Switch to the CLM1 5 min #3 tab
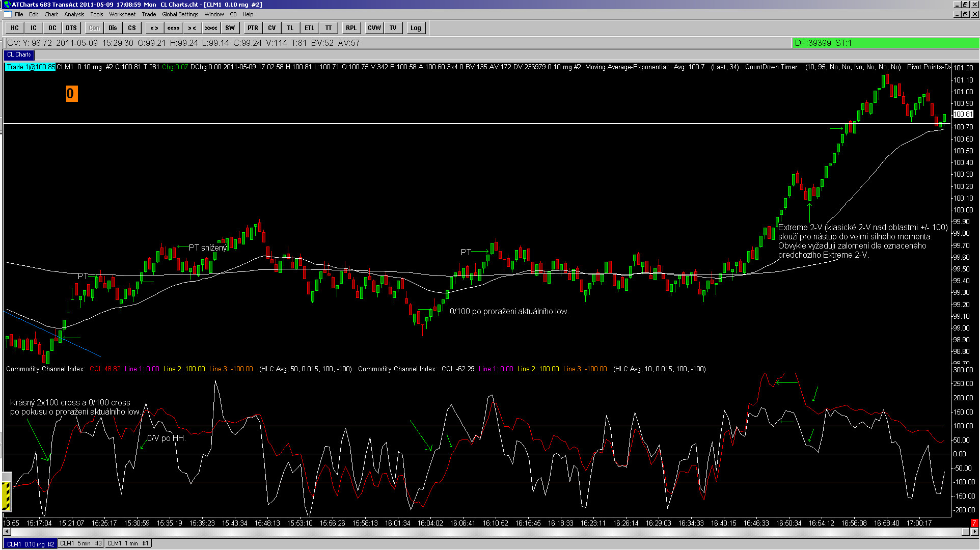 tap(81, 543)
